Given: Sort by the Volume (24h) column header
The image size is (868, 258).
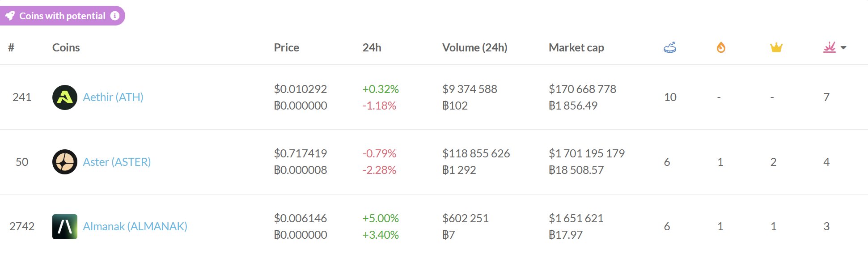Looking at the screenshot, I should [474, 48].
